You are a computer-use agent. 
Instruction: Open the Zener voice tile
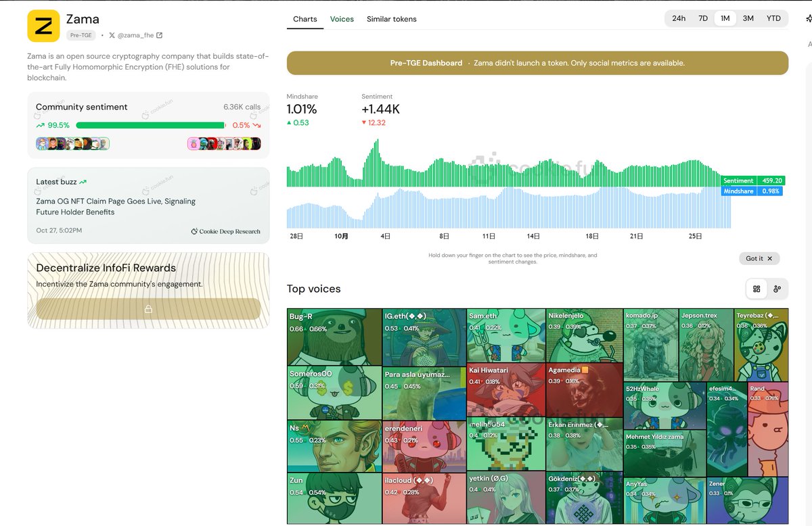(748, 501)
